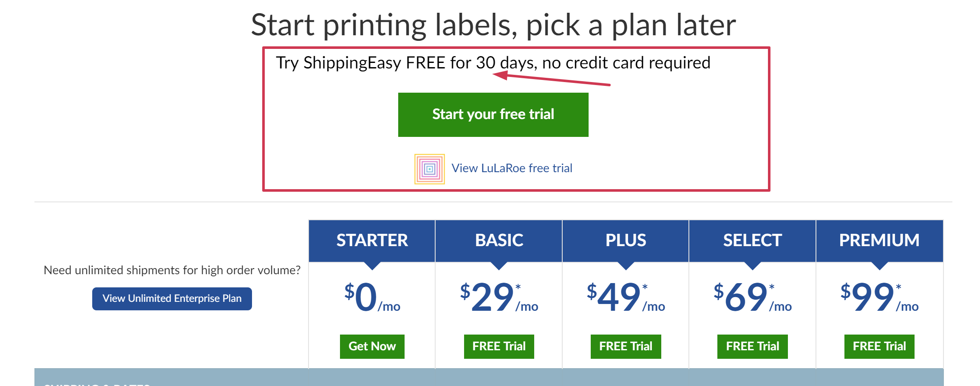Start a FREE Trial of the Plus plan
Viewport: 980px width, 386px height.
click(626, 346)
